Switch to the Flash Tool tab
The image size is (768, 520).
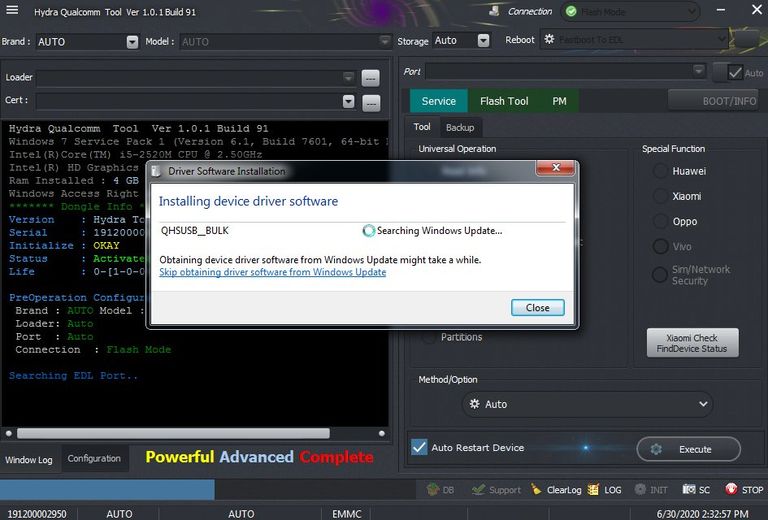[504, 101]
